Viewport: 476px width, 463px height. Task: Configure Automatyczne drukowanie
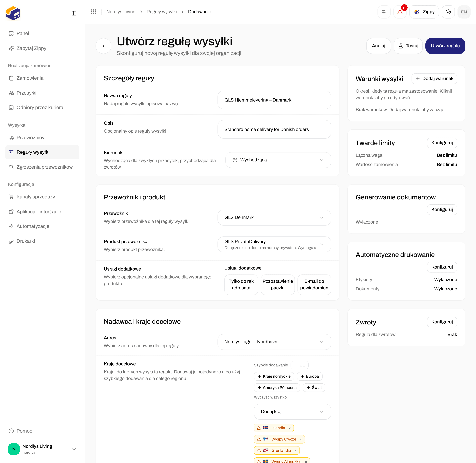coord(442,267)
